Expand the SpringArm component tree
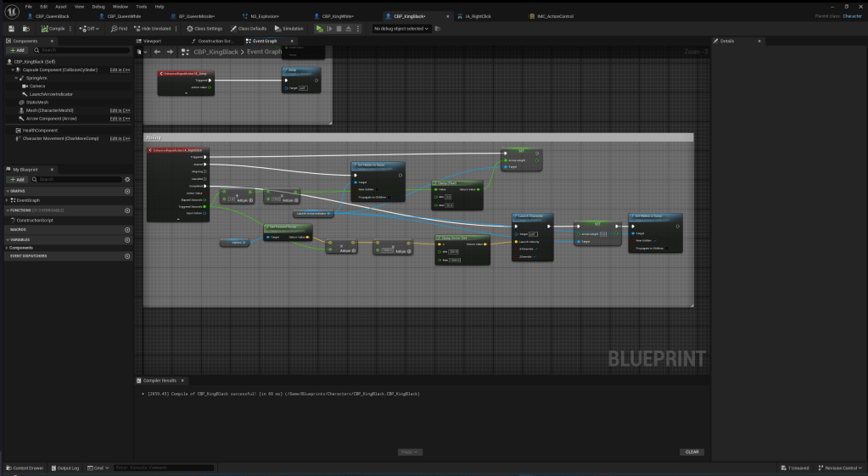 [16, 78]
